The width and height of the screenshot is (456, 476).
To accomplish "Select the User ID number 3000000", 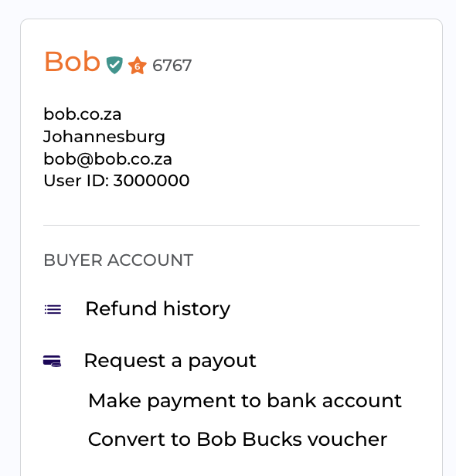I will pyautogui.click(x=151, y=181).
